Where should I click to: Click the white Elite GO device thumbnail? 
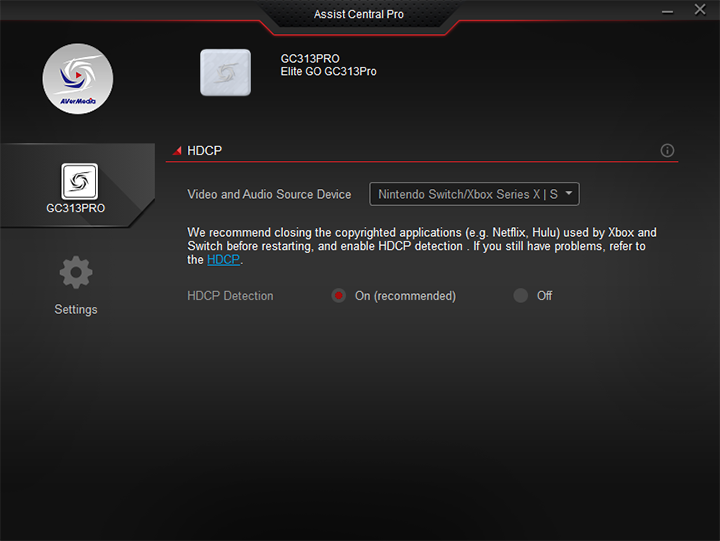pyautogui.click(x=225, y=73)
